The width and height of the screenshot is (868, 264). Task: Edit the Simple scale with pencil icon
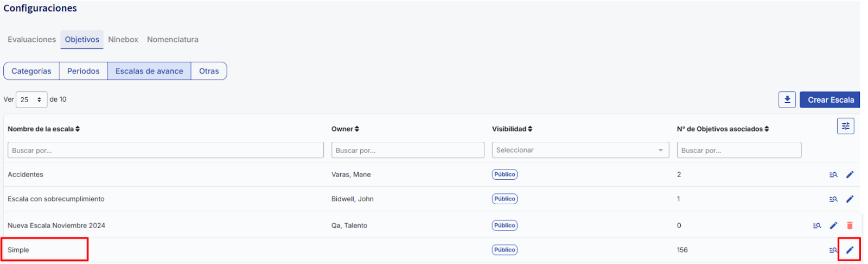click(x=850, y=250)
